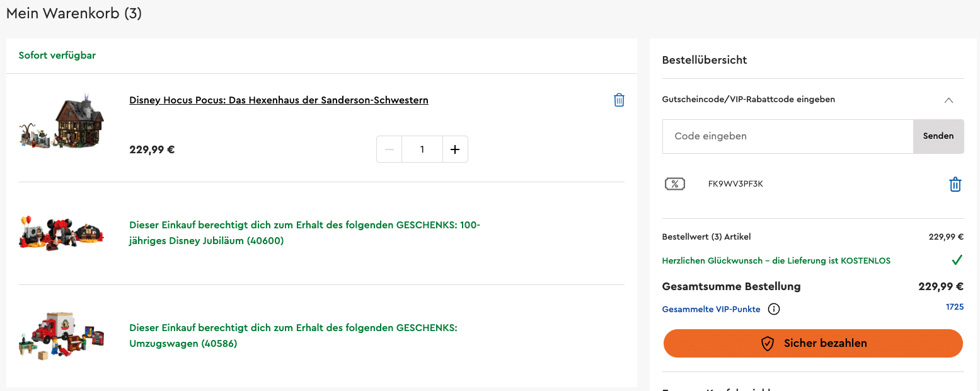This screenshot has width=980, height=391.
Task: Click the free delivery congratulation message
Action: coord(776,260)
